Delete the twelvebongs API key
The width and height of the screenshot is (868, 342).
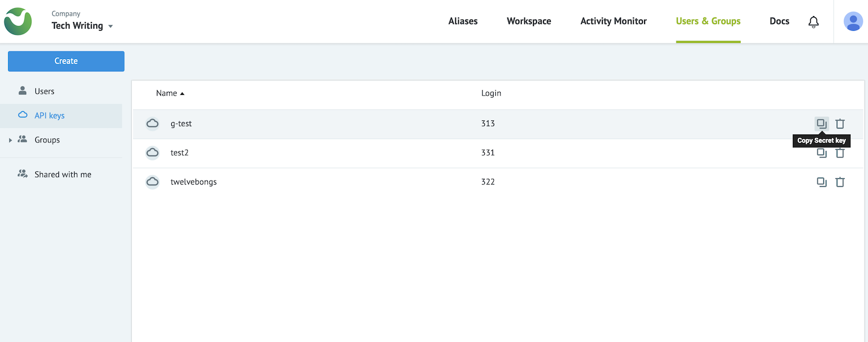840,182
